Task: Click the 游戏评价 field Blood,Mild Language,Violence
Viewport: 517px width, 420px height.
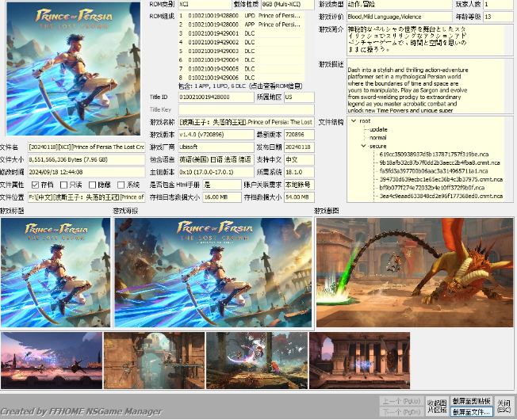Action: 400,17
